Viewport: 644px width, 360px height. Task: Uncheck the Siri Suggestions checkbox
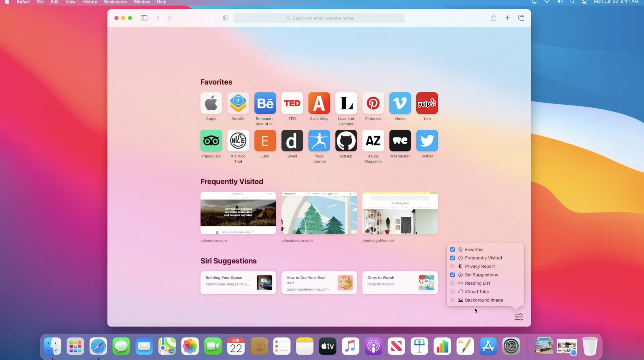click(x=452, y=275)
